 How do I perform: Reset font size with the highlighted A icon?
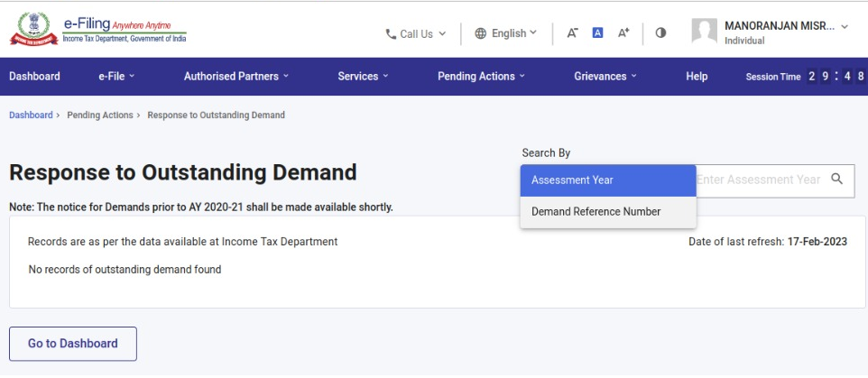click(597, 33)
